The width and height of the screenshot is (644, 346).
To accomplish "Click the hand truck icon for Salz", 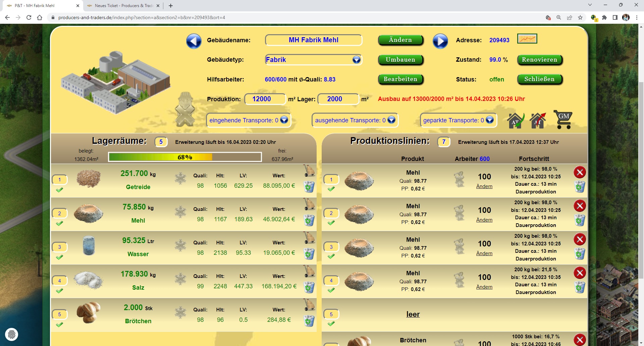I will pos(309,271).
